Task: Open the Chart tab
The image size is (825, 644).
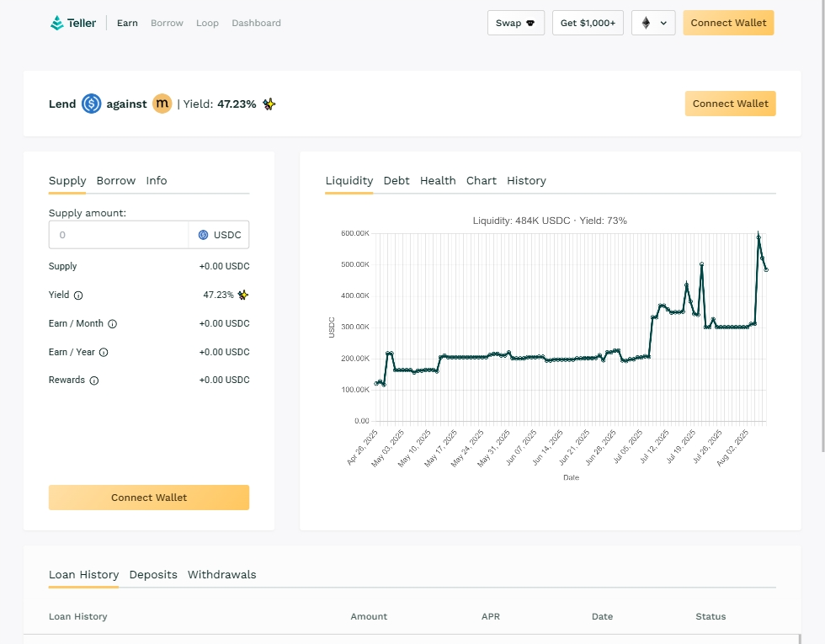Action: click(x=482, y=180)
